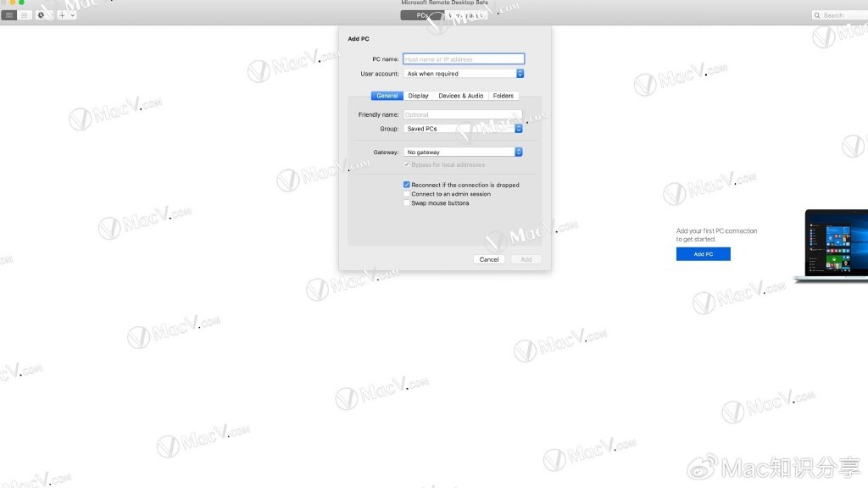Open the dropdown arrow beside the plus button
This screenshot has width=868, height=488.
coord(73,15)
